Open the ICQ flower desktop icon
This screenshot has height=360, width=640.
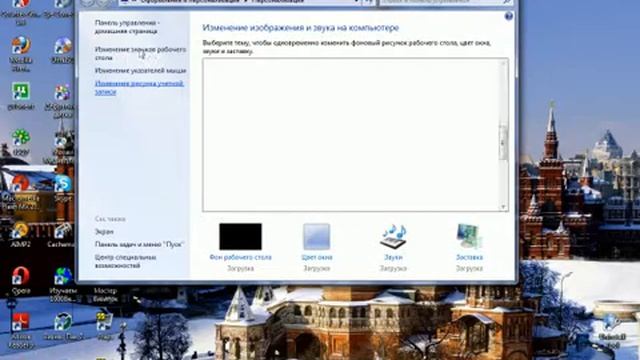coord(20,142)
